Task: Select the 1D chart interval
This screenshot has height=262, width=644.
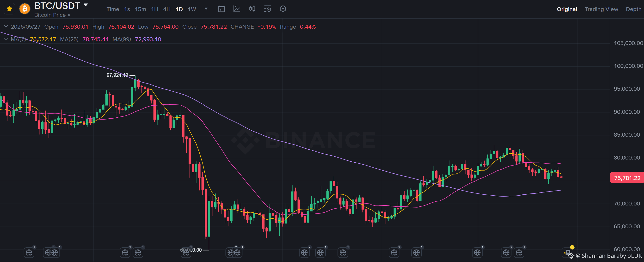Action: (x=179, y=9)
